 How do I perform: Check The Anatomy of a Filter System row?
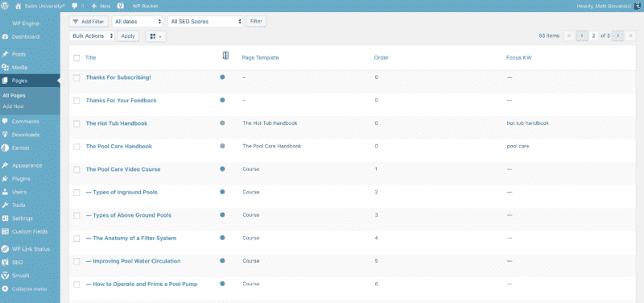coord(76,239)
